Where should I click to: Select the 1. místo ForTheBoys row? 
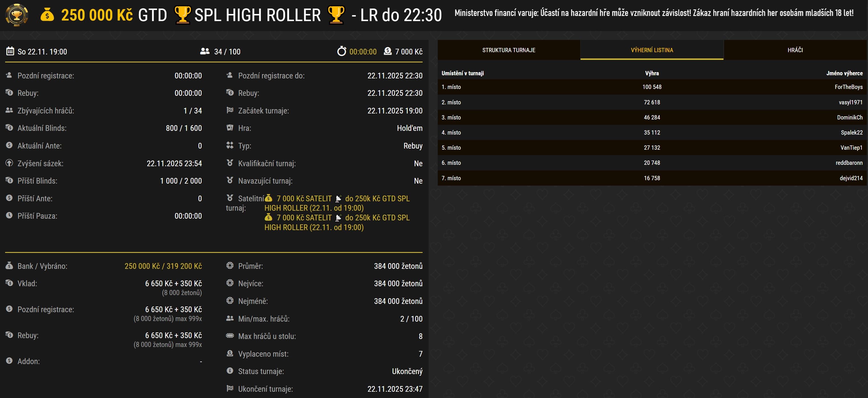coord(652,87)
